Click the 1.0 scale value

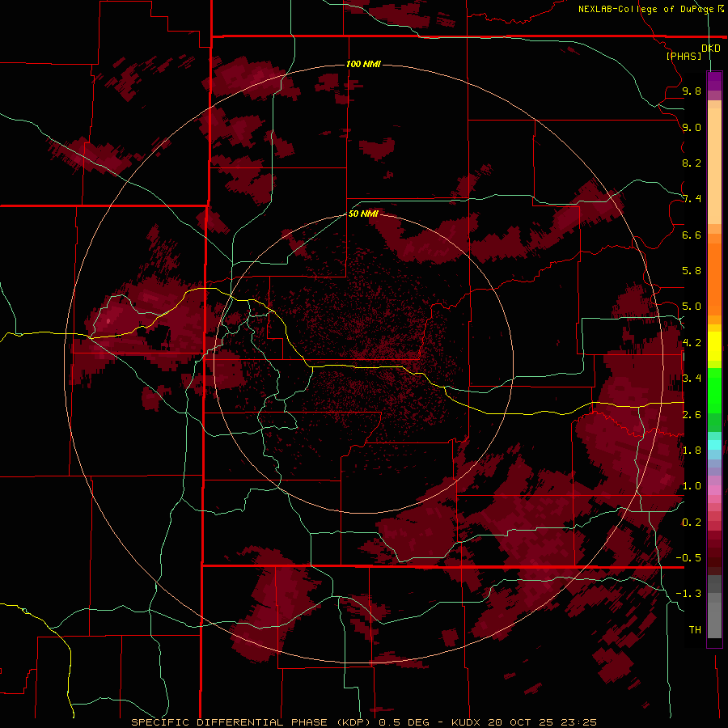(692, 486)
